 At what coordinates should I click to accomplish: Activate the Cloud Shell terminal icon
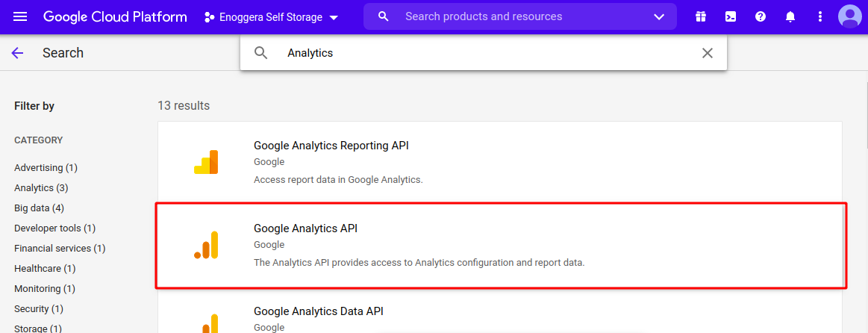click(x=731, y=16)
